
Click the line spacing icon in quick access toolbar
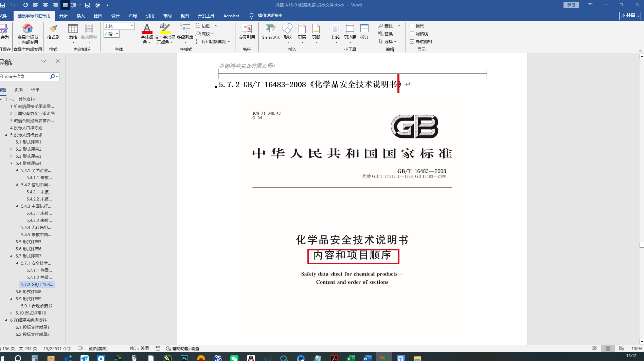click(x=73, y=5)
